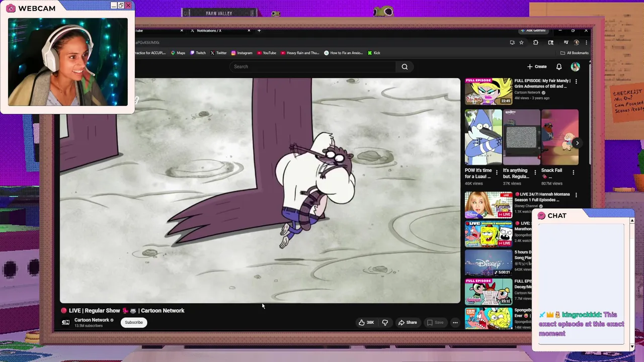Minimize the WEBCAM overlay window
Screen dimensions: 644x362
pos(114,6)
